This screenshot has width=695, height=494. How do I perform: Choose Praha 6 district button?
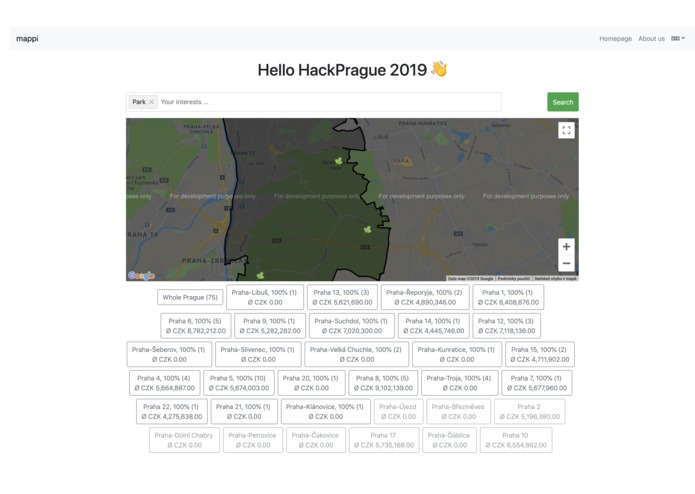196,326
